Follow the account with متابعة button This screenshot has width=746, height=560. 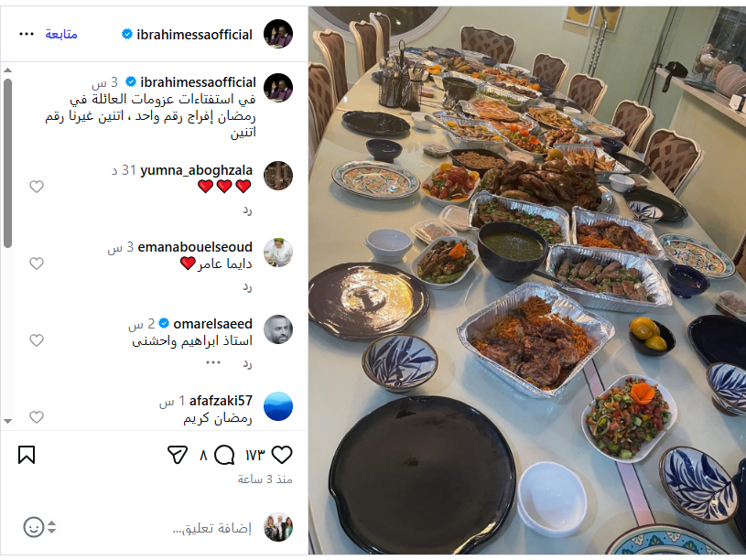tap(61, 34)
